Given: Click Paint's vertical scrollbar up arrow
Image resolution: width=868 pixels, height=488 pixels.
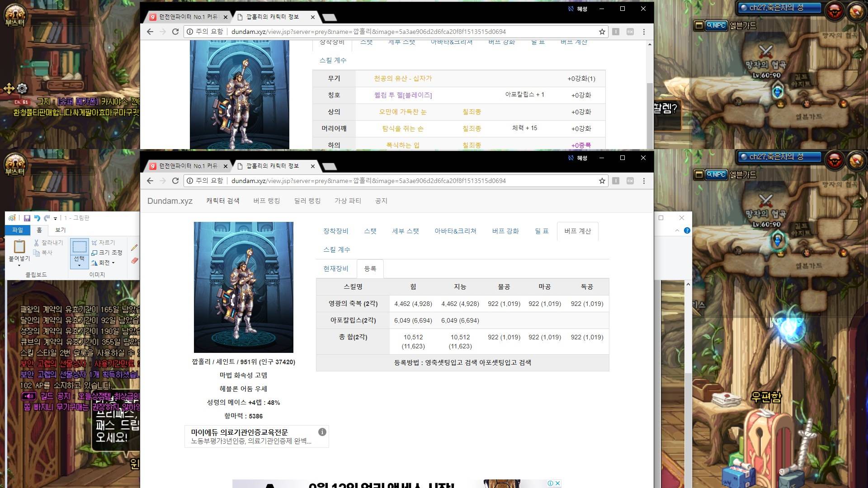Looking at the screenshot, I should coord(688,284).
